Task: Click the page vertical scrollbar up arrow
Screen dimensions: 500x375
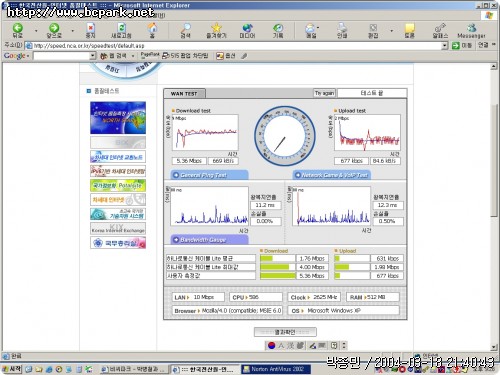Action: (494, 67)
